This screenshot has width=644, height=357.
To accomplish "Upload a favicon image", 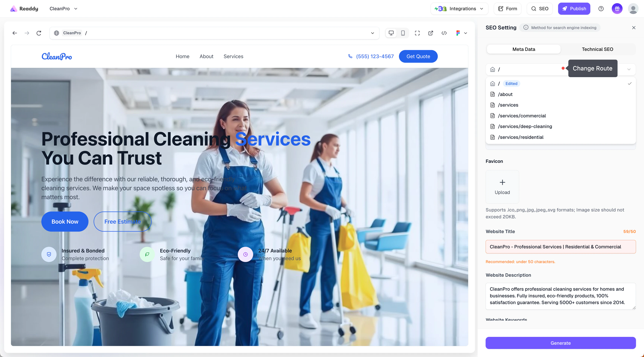I will 502,187.
